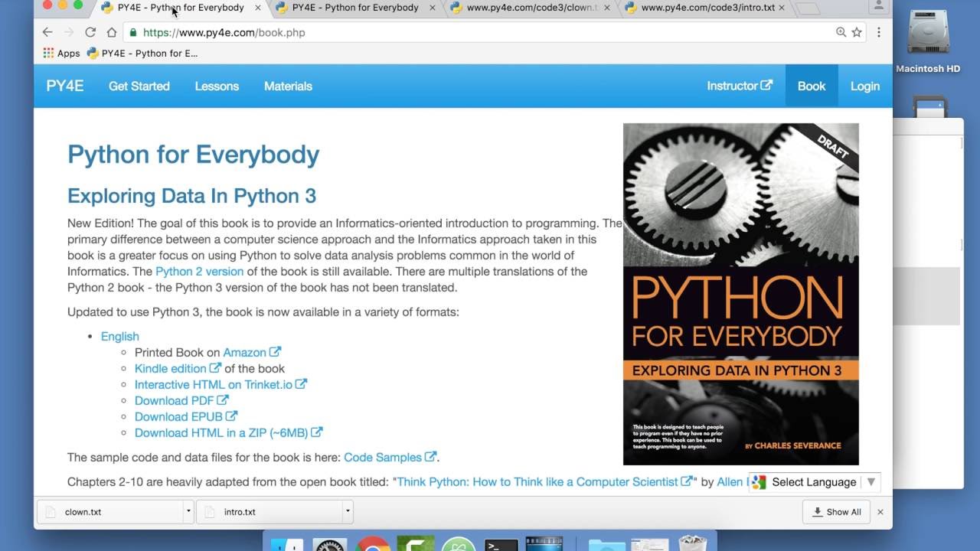Screen dimensions: 980x551
Task: Follow the Python 2 version link
Action: tap(199, 271)
